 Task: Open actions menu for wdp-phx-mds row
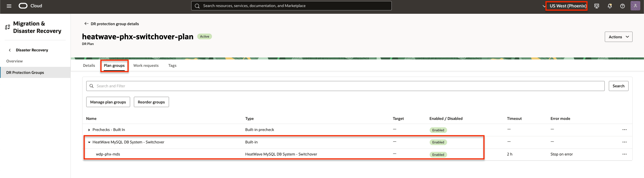coord(624,154)
